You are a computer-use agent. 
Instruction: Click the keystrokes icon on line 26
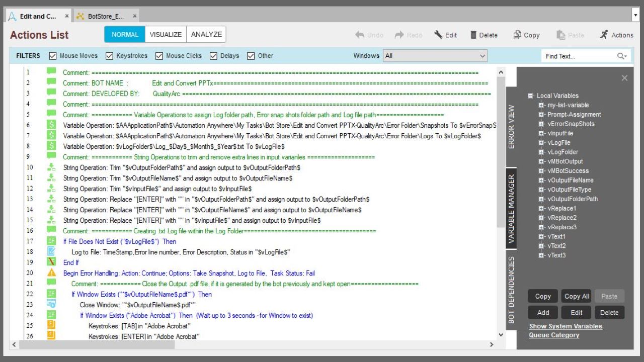coord(51,335)
